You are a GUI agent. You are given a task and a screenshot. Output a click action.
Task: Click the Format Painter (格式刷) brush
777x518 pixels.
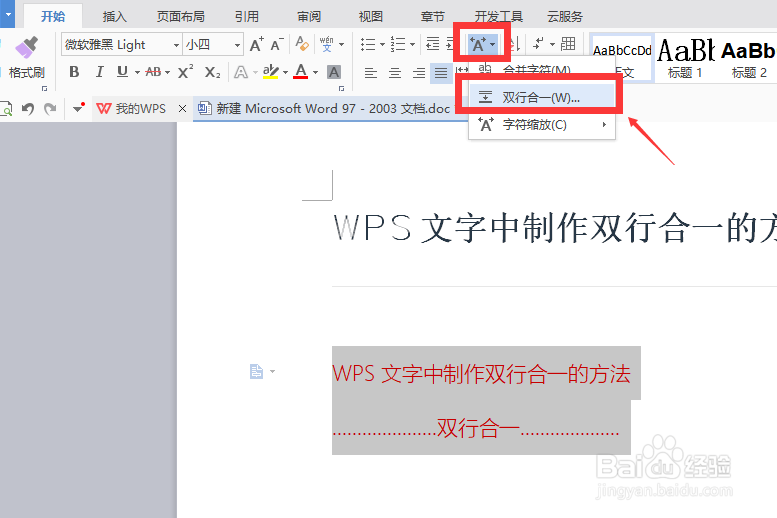(26, 48)
